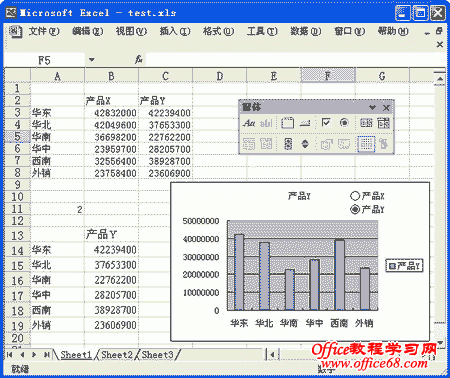This screenshot has width=450, height=378.
Task: Click cell B2 labeled 产品X
Action: (111, 100)
